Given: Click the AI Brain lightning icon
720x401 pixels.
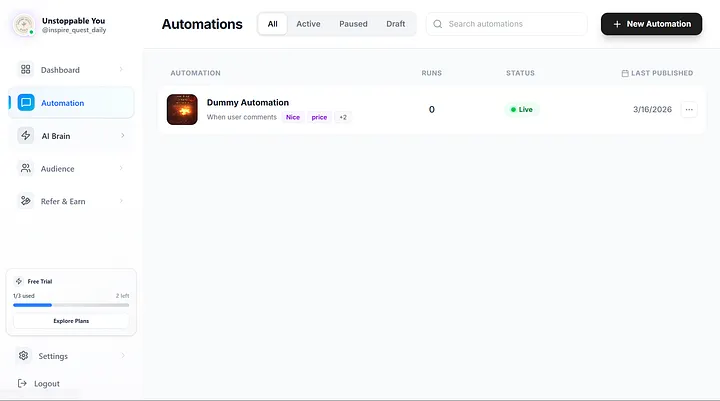Looking at the screenshot, I should tap(26, 136).
